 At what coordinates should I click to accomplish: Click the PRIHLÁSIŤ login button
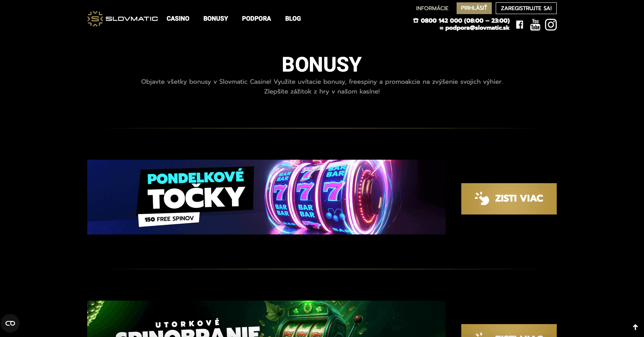point(474,8)
